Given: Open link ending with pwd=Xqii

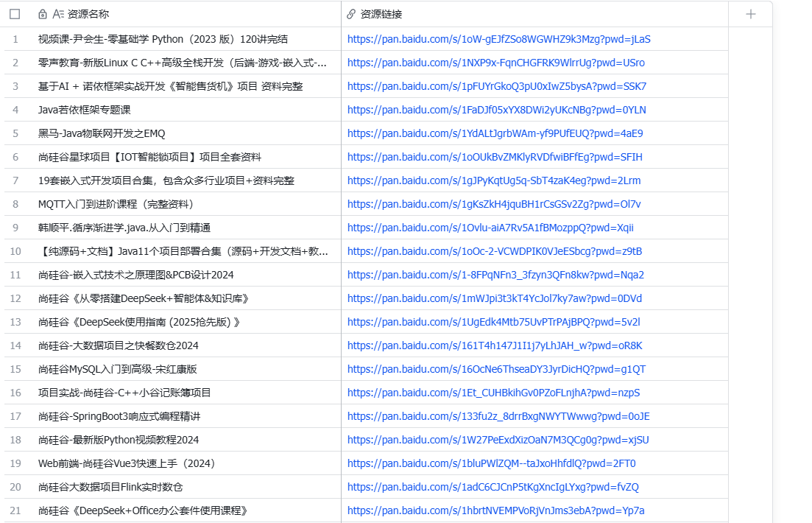Looking at the screenshot, I should [x=490, y=228].
